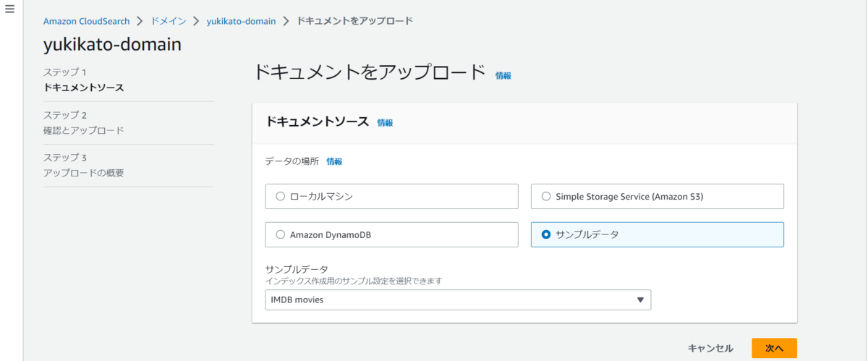Image resolution: width=868 pixels, height=361 pixels.
Task: Click the ドキュメントをアップロード breadcrumb text
Action: coord(355,21)
